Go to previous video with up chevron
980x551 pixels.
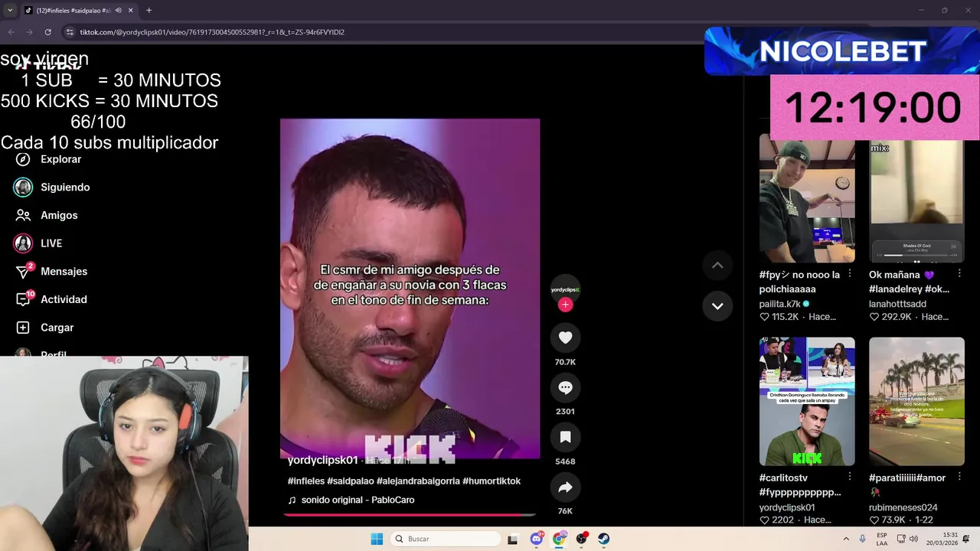[x=717, y=266]
